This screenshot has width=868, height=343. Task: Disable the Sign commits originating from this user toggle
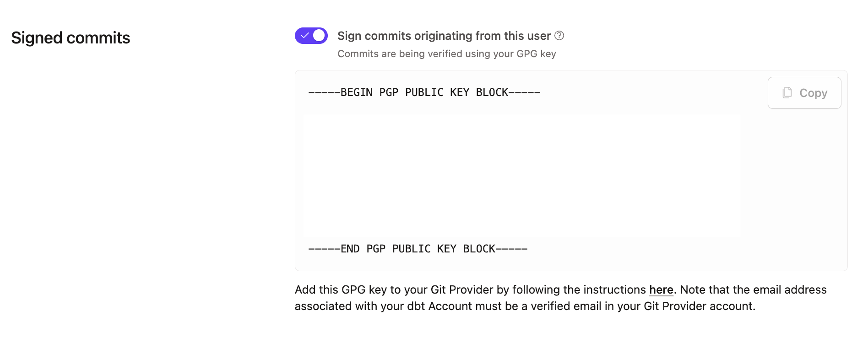click(x=311, y=35)
